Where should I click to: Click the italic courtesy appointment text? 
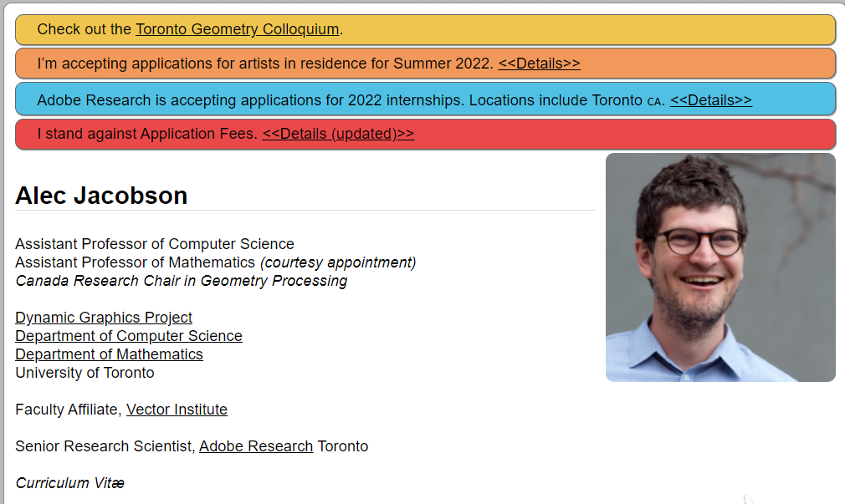pos(338,262)
